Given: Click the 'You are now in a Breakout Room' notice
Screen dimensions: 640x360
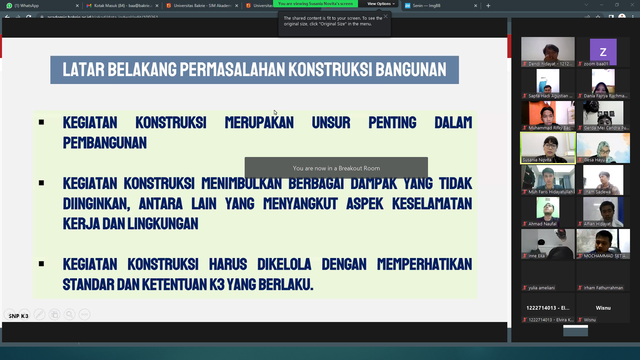Looking at the screenshot, I should [336, 168].
